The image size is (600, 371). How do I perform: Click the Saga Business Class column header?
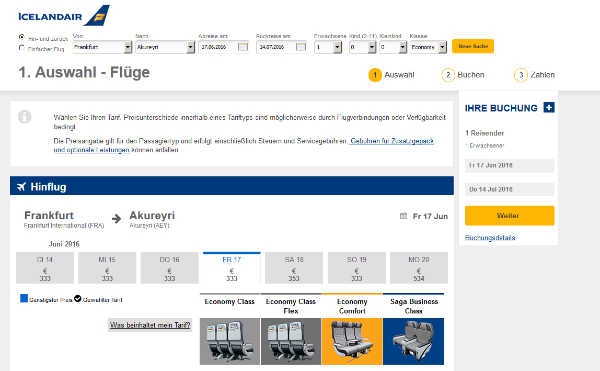point(414,306)
